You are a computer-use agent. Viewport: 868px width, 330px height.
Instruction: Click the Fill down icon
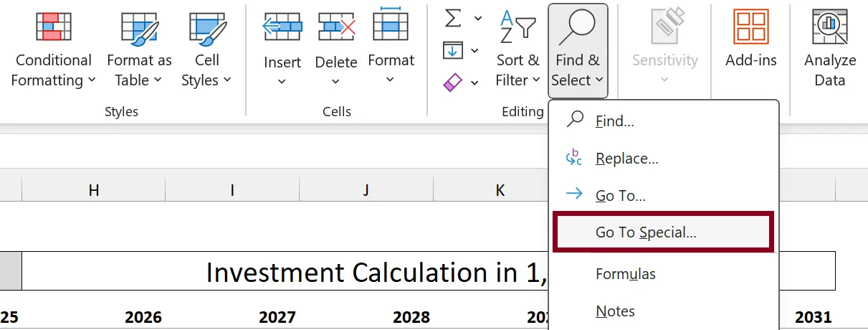(453, 50)
